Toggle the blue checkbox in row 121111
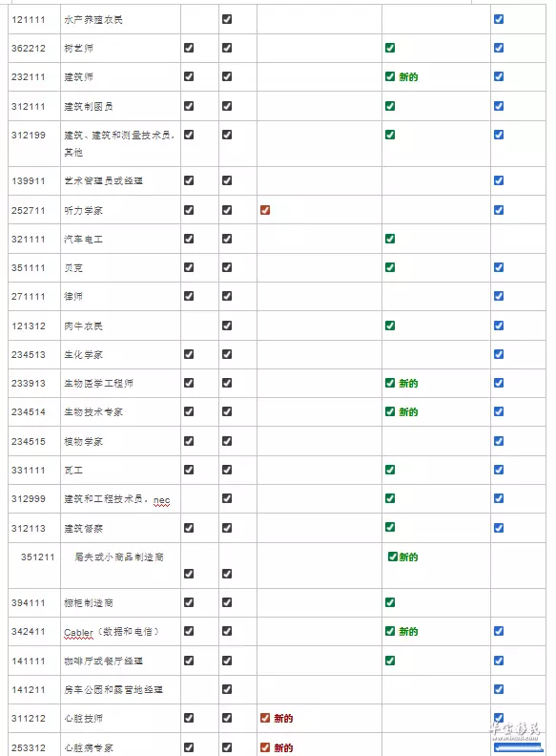The height and width of the screenshot is (756, 556). click(x=499, y=19)
